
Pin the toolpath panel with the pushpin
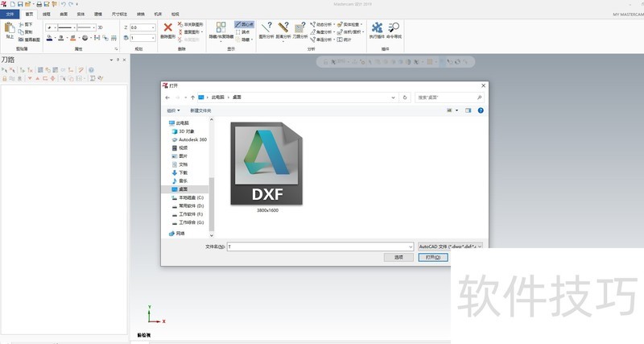(x=118, y=60)
